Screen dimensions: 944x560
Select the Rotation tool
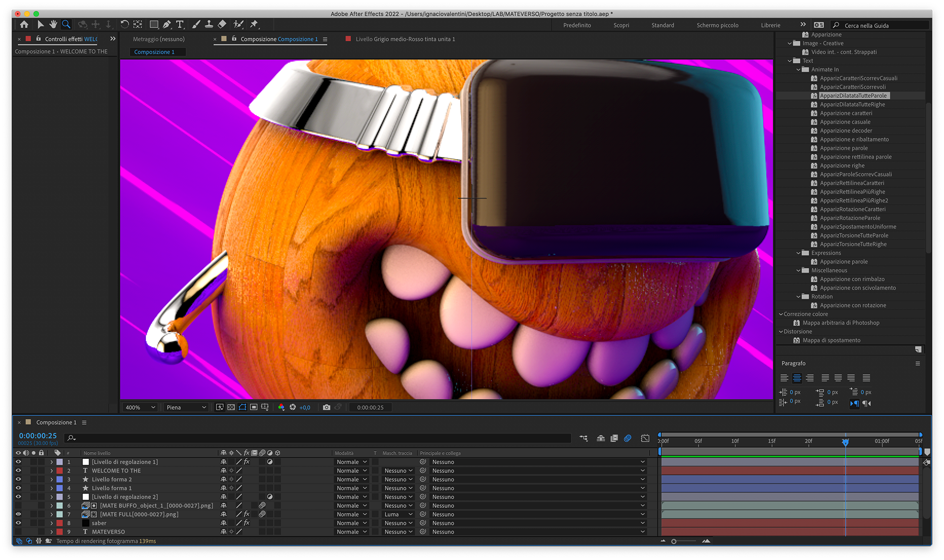pos(124,24)
